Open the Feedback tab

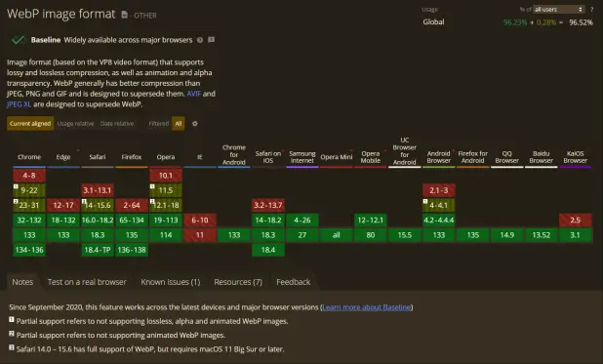[x=294, y=282]
